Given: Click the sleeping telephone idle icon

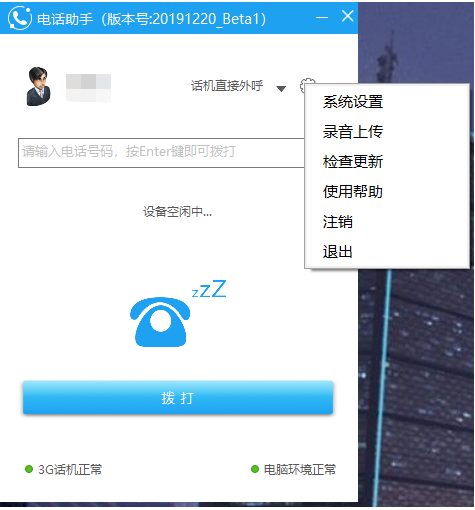Looking at the screenshot, I should point(178,313).
